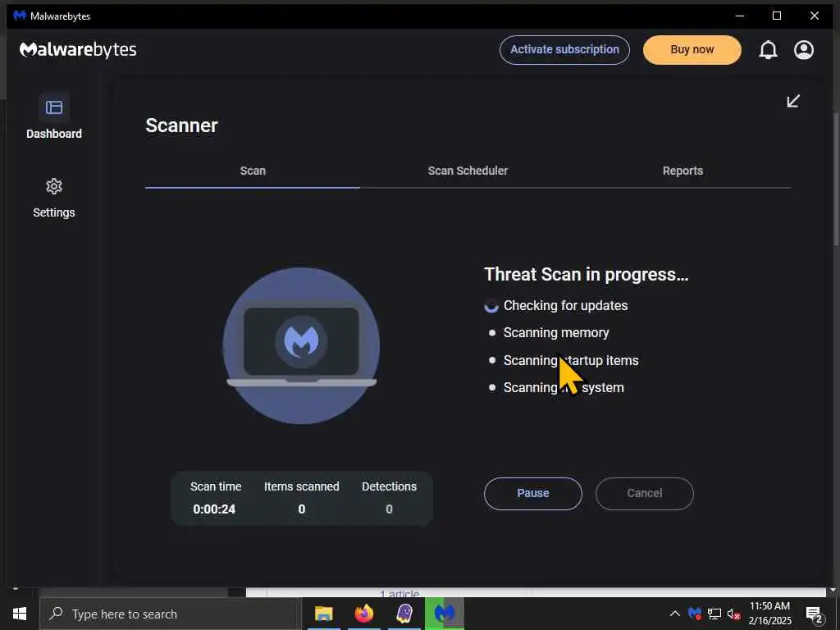Image resolution: width=840 pixels, height=630 pixels.
Task: Open the ghost app on taskbar
Action: (404, 614)
